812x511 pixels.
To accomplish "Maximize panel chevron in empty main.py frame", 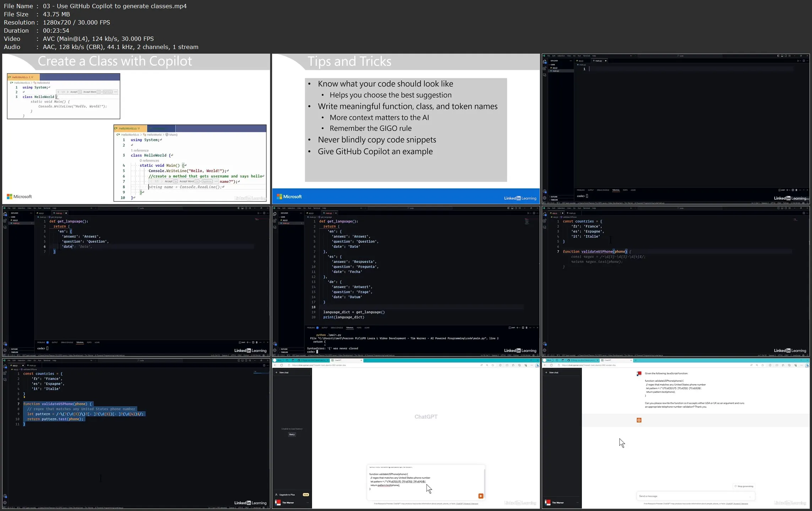I will pos(803,190).
